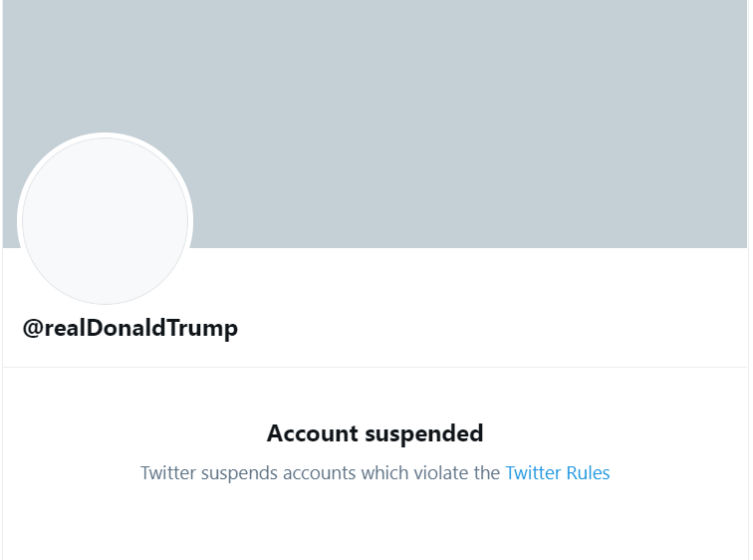Click the word "the" before Twitter Rules
This screenshot has width=753, height=560.
487,473
